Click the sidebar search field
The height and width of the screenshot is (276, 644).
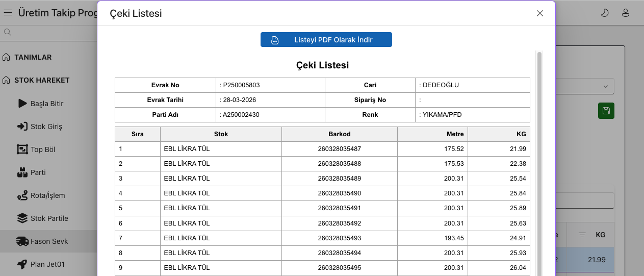click(x=51, y=32)
